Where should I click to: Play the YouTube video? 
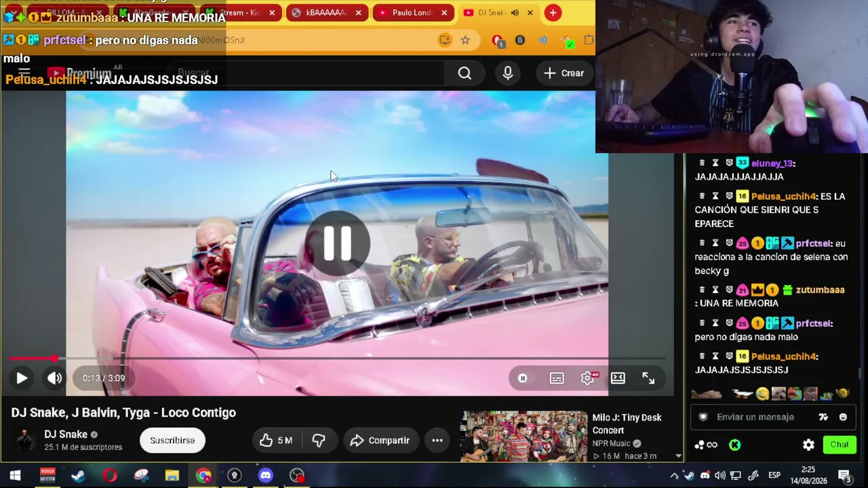coord(22,378)
